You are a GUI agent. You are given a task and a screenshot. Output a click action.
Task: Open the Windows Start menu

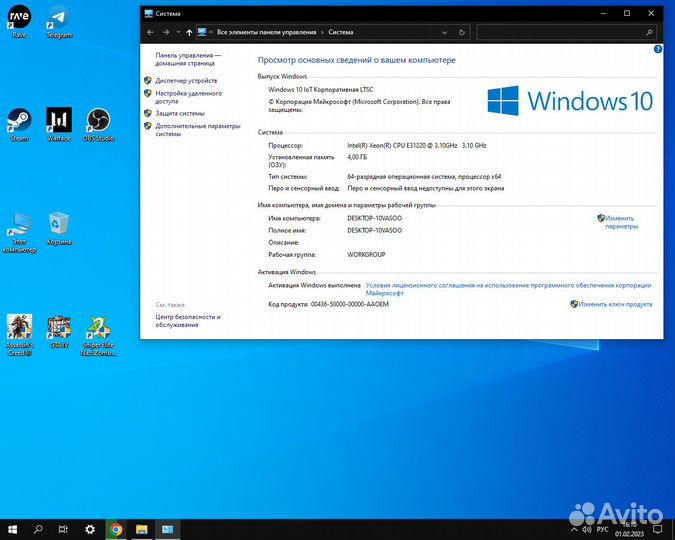[12, 529]
